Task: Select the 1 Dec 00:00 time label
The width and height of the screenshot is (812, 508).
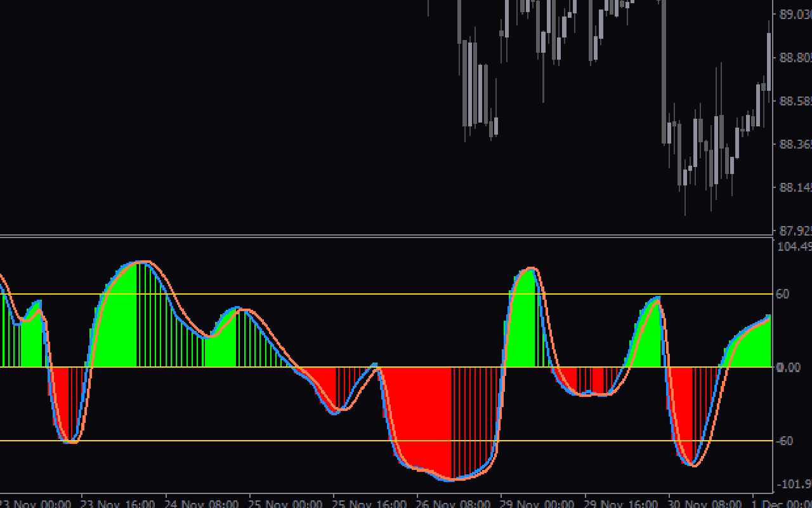Action: (x=782, y=504)
